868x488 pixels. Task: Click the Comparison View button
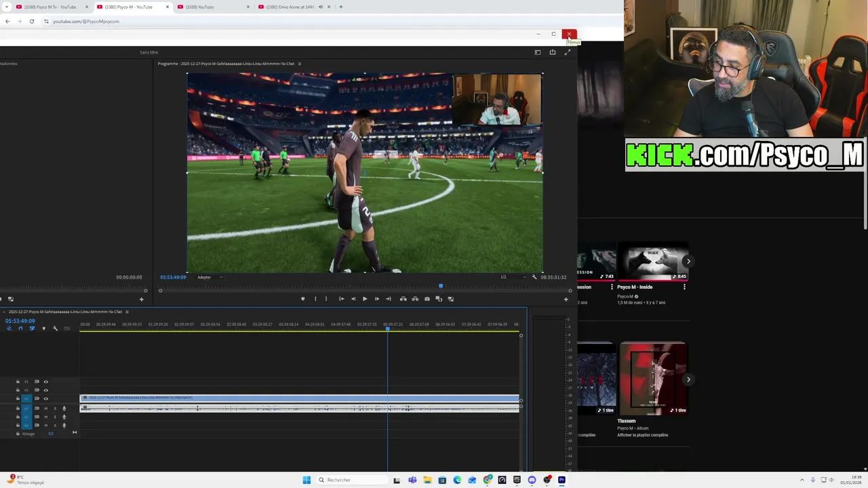(x=439, y=299)
